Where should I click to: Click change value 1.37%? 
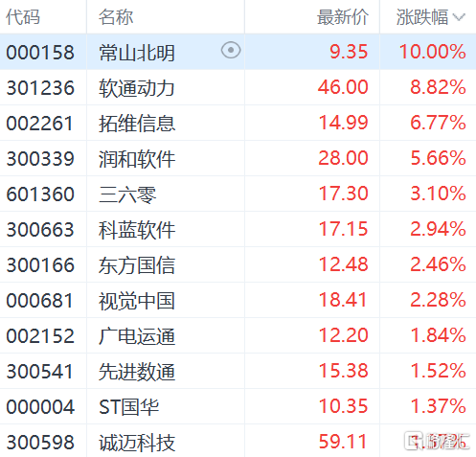(438, 406)
